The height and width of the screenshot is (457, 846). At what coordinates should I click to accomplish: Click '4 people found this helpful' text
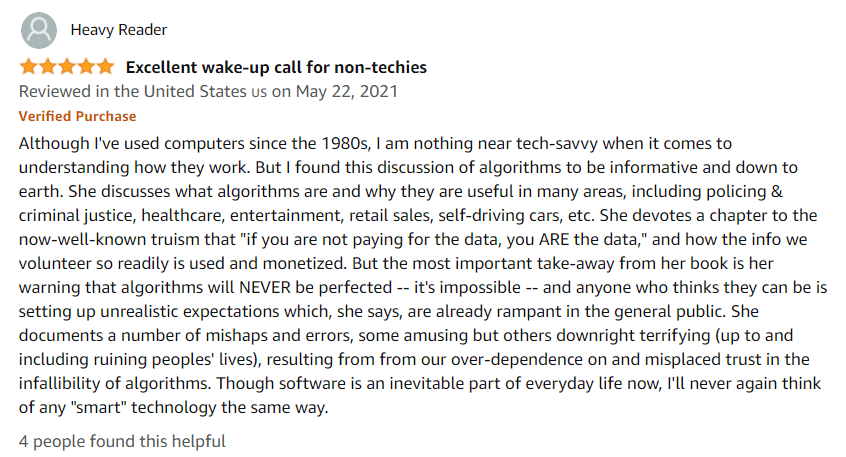(122, 441)
